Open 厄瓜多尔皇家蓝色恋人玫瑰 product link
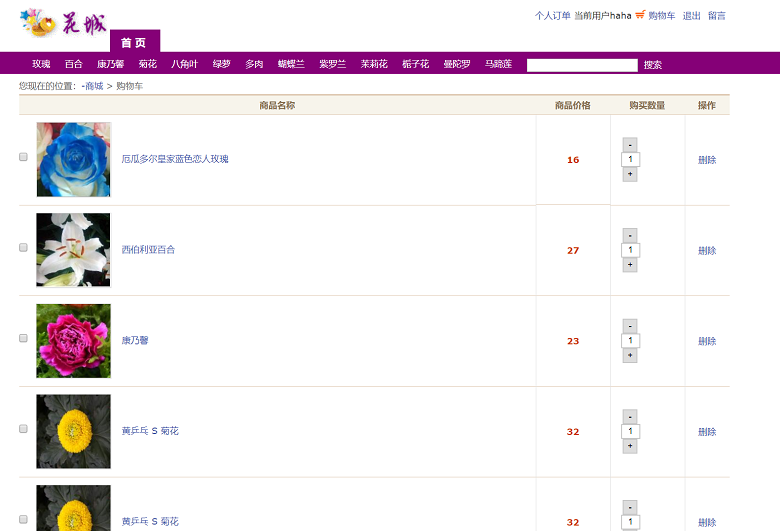Image resolution: width=780 pixels, height=531 pixels. 175,159
